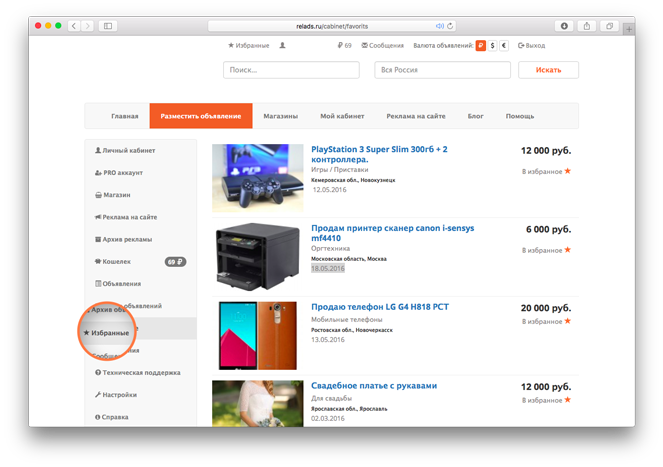Go to Мой кабинет navigation tab
The height and width of the screenshot is (467, 663).
pos(342,116)
